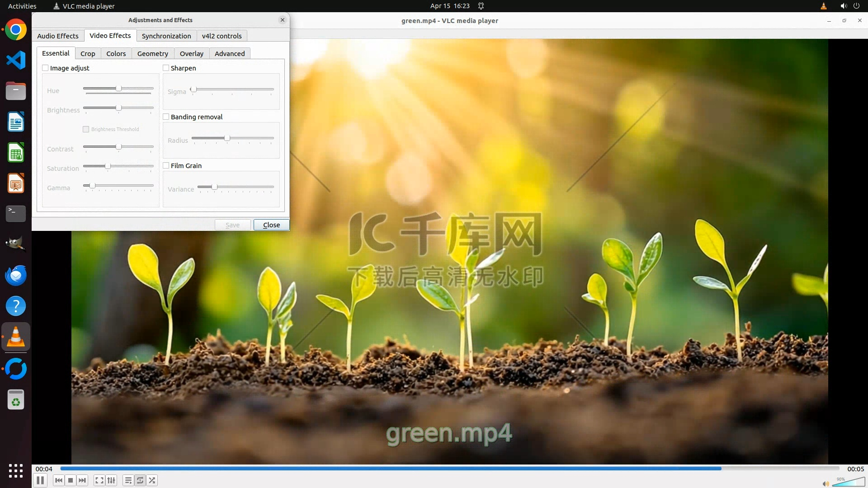Screen dimensions: 868x488
Task: Open the Colors sub-tab
Action: (116, 54)
